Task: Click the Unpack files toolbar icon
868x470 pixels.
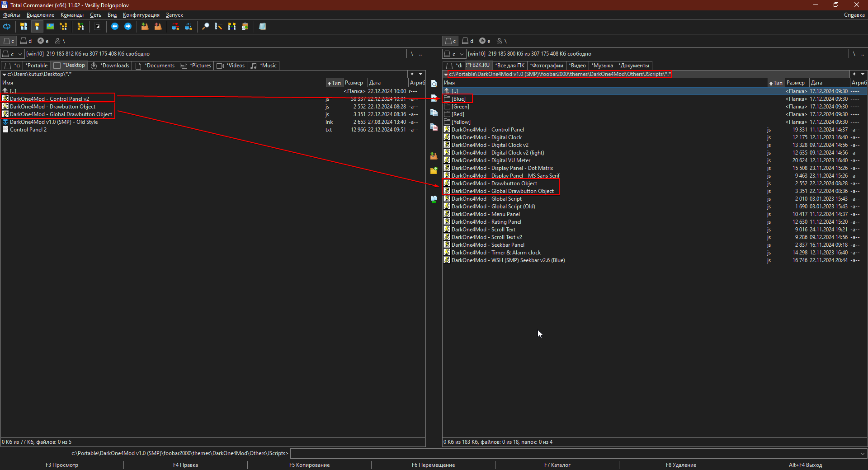Action: tap(158, 27)
